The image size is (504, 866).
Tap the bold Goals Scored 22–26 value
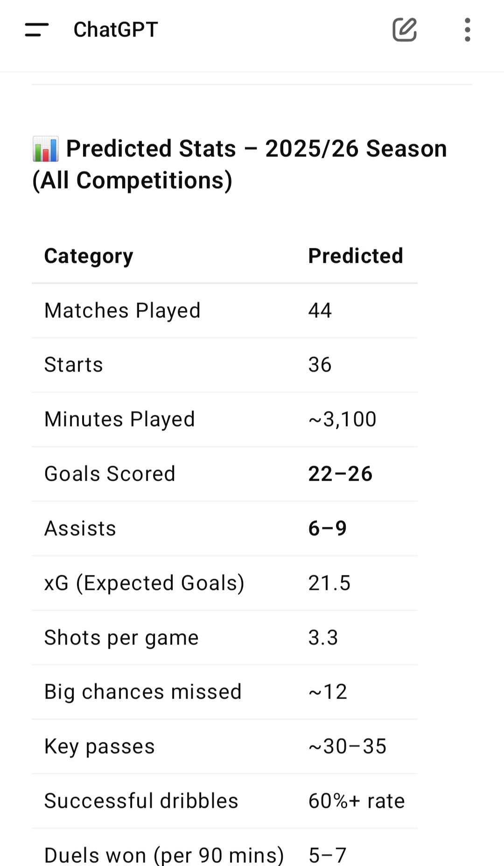click(340, 474)
